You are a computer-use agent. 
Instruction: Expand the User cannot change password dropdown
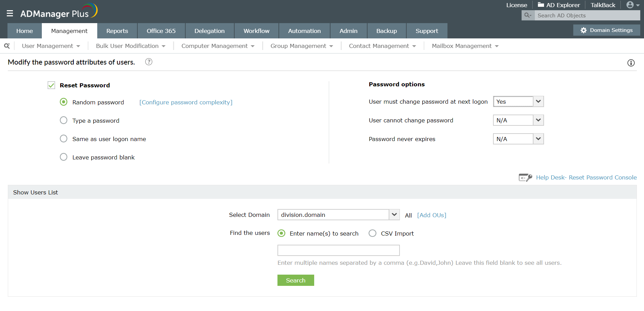[518, 120]
